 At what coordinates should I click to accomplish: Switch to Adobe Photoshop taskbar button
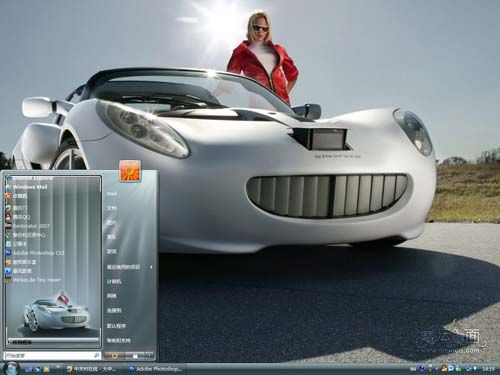pos(156,369)
